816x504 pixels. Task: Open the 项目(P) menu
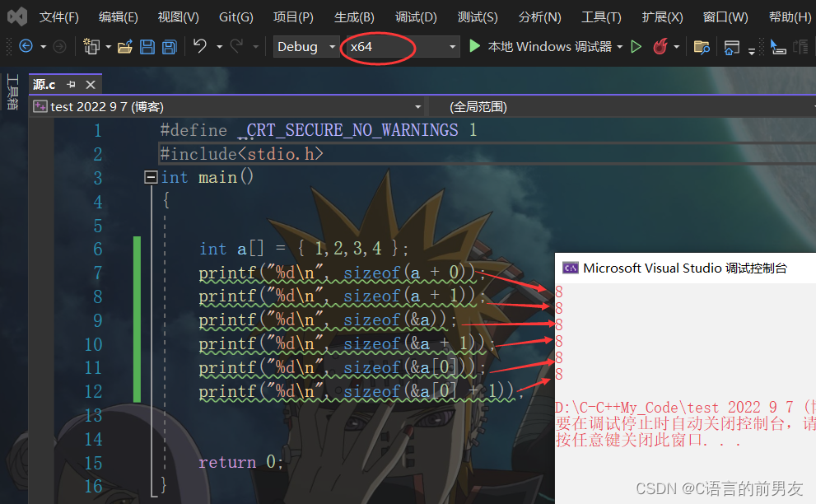pos(293,17)
